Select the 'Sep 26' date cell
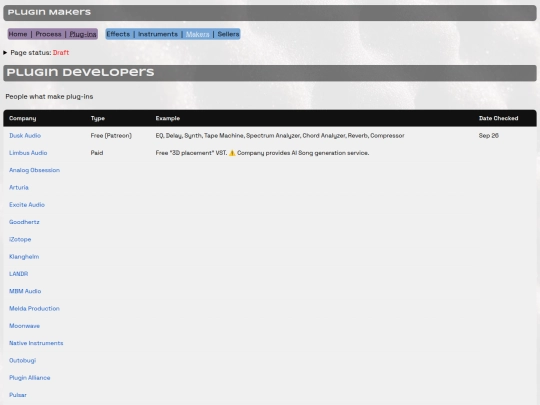 (x=489, y=136)
